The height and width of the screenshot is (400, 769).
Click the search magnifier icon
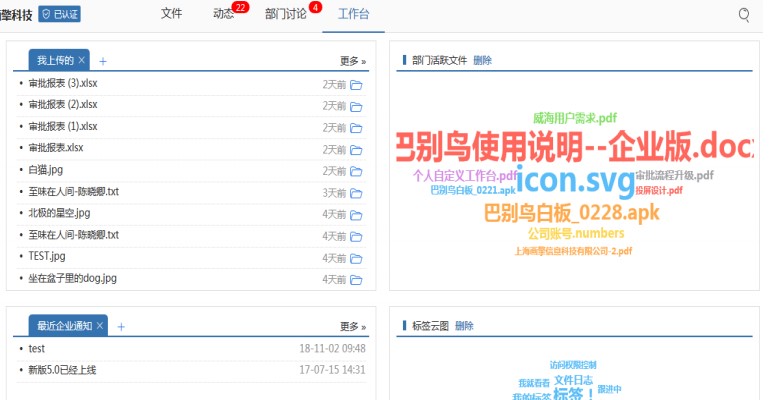(744, 15)
